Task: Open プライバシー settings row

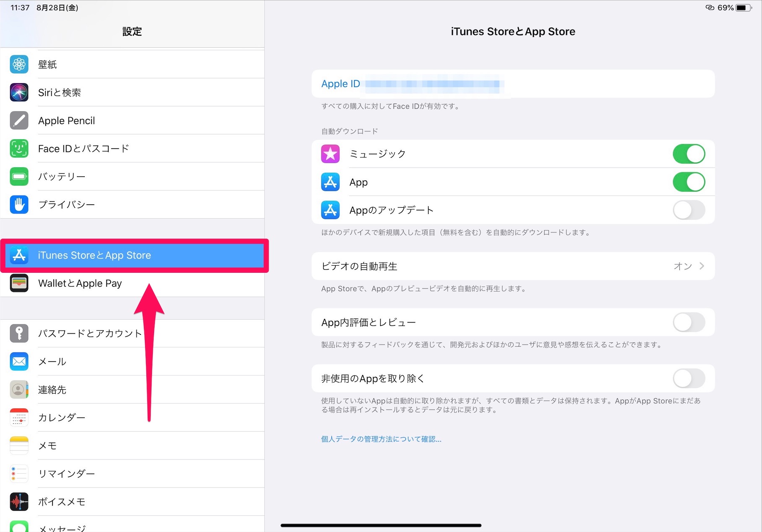Action: [x=132, y=205]
